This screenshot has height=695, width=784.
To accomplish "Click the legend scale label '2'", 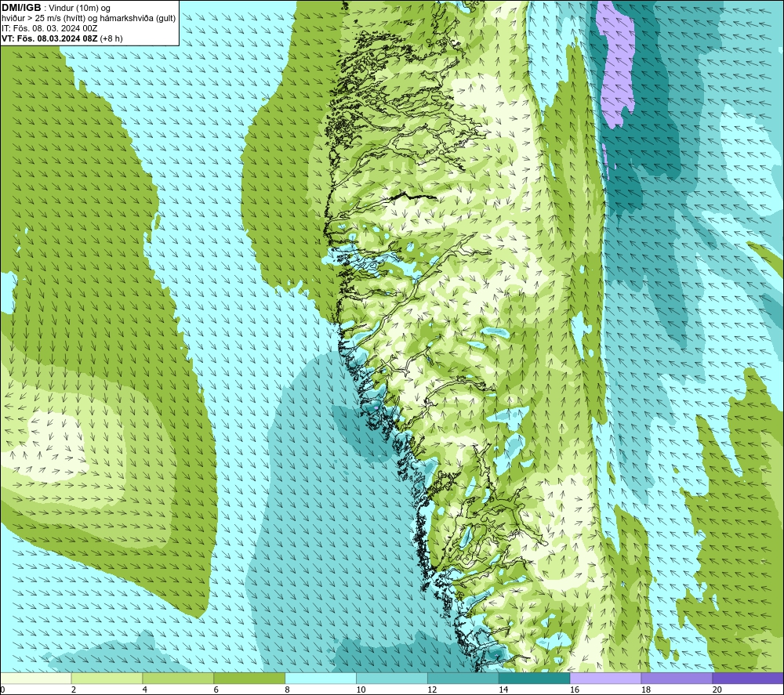I will pyautogui.click(x=74, y=690).
